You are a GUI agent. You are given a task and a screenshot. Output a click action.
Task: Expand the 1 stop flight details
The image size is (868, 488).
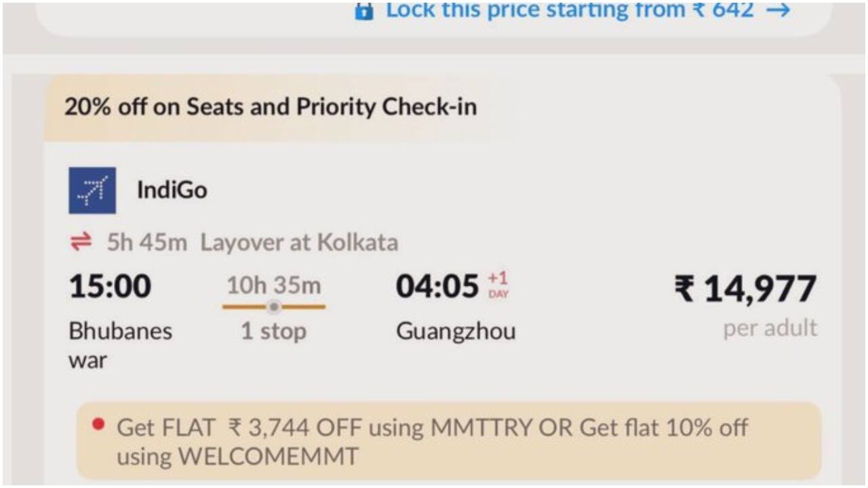(x=274, y=331)
